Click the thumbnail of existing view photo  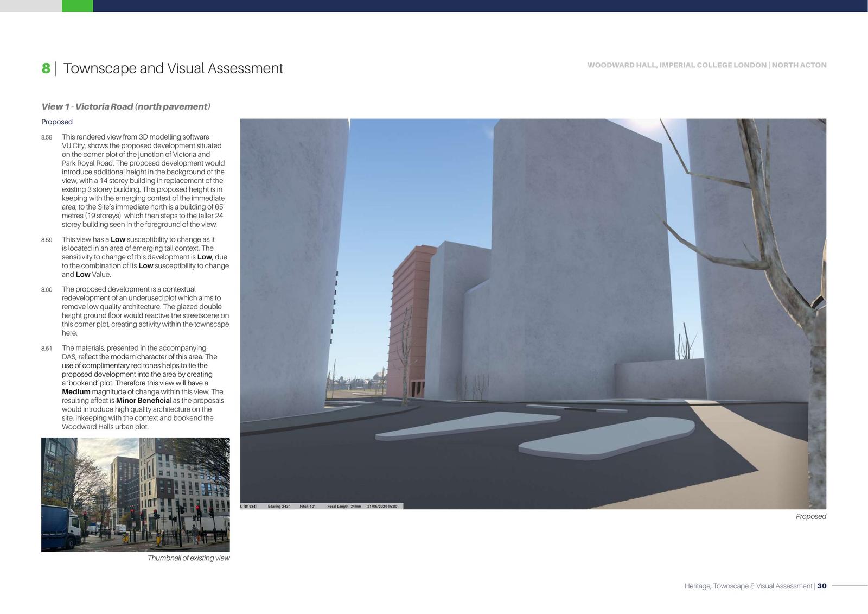[x=135, y=495]
